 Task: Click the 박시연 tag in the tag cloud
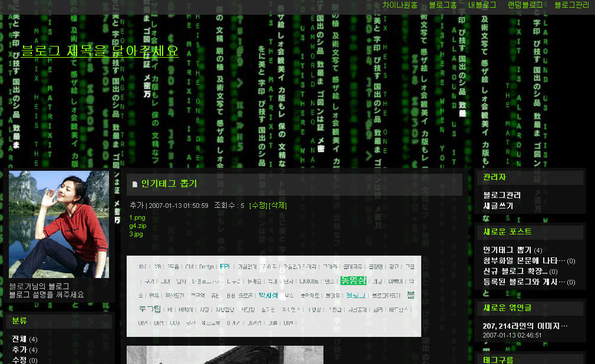click(x=268, y=295)
